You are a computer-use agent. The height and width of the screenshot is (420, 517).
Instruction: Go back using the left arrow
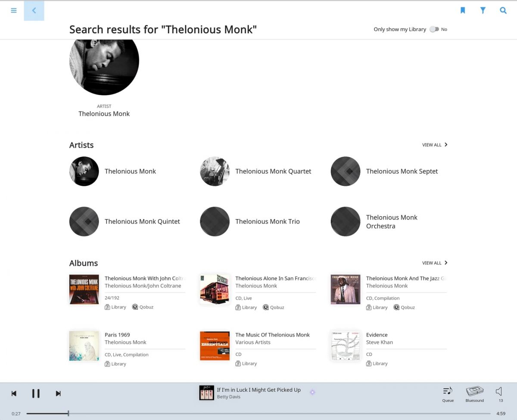[x=34, y=10]
